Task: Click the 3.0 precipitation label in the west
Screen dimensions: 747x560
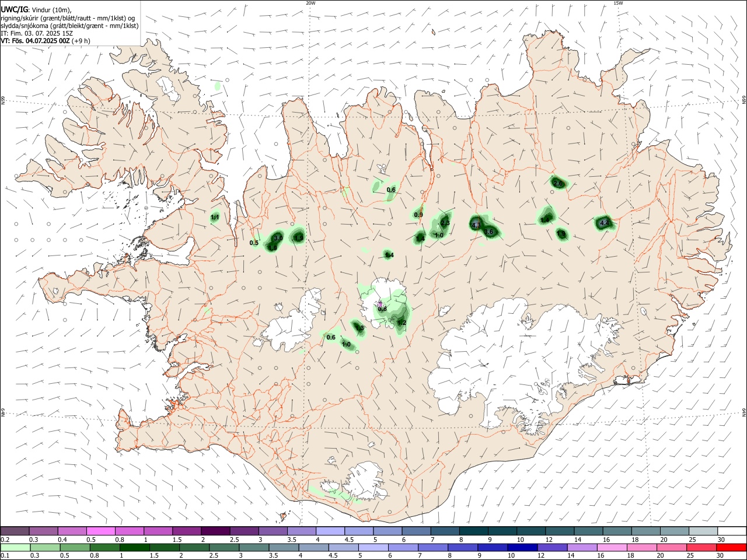Action: click(278, 238)
